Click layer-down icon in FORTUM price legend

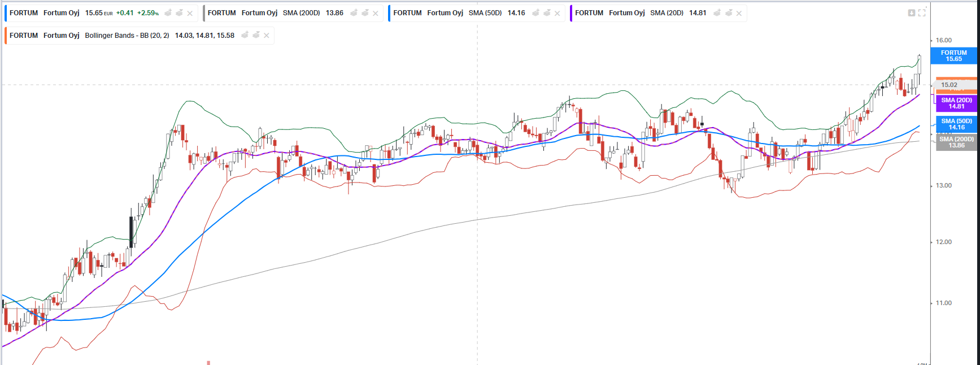(179, 12)
